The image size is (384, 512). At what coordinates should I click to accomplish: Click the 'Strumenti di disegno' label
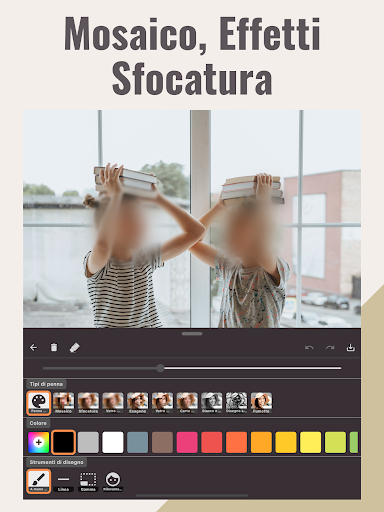click(56, 462)
